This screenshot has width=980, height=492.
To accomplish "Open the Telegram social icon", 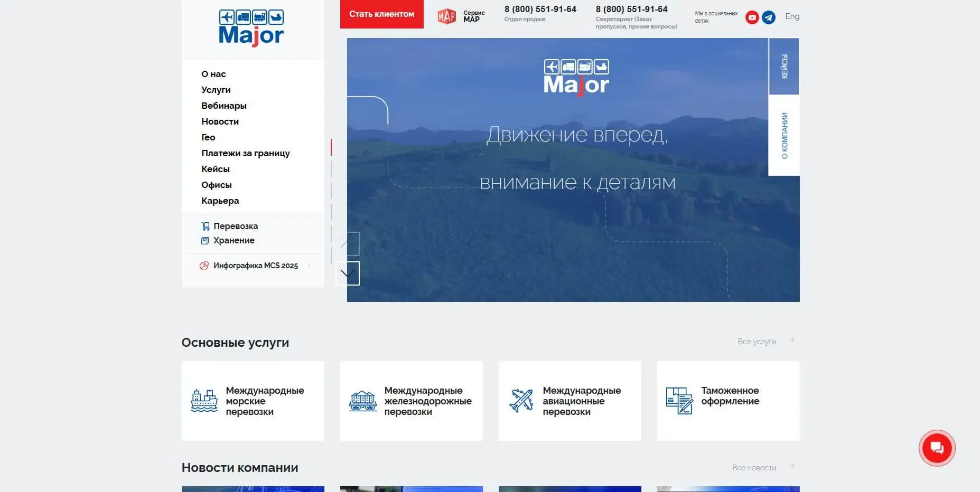I will pos(769,17).
